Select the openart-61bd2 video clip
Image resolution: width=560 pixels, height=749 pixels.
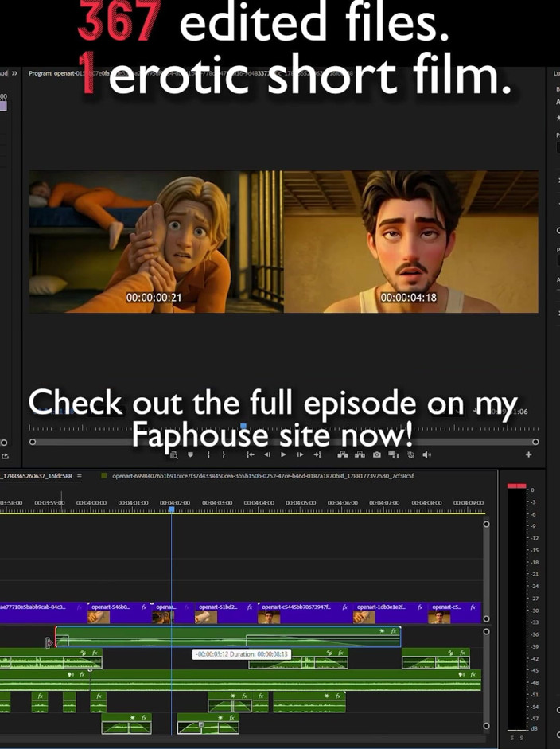224,613
